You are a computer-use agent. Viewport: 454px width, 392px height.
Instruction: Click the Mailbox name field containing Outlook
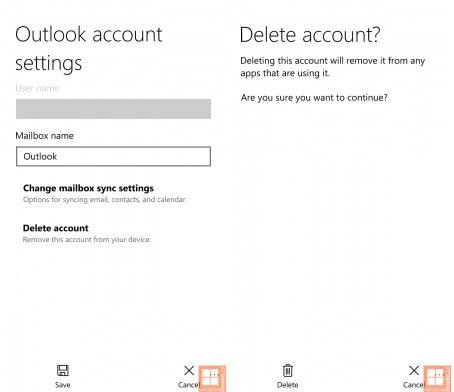coord(113,156)
